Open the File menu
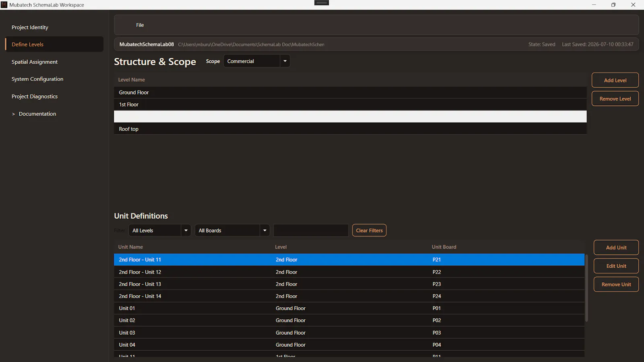This screenshot has width=644, height=362. pyautogui.click(x=140, y=25)
